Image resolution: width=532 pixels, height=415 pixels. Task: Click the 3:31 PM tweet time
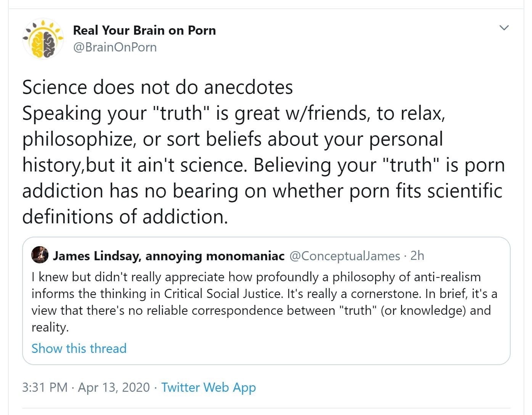(x=45, y=387)
